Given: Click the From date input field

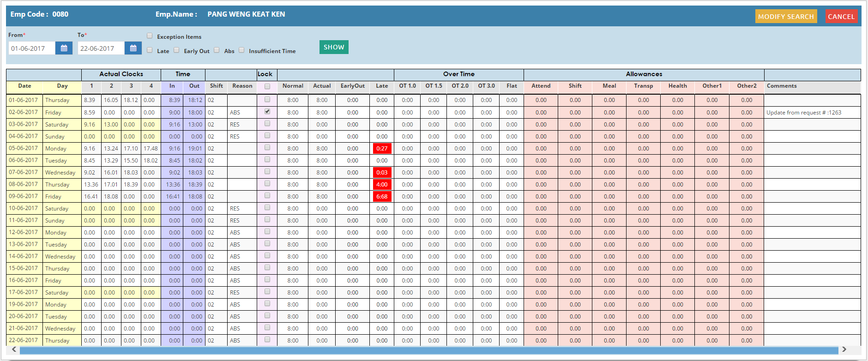Looking at the screenshot, I should 32,48.
